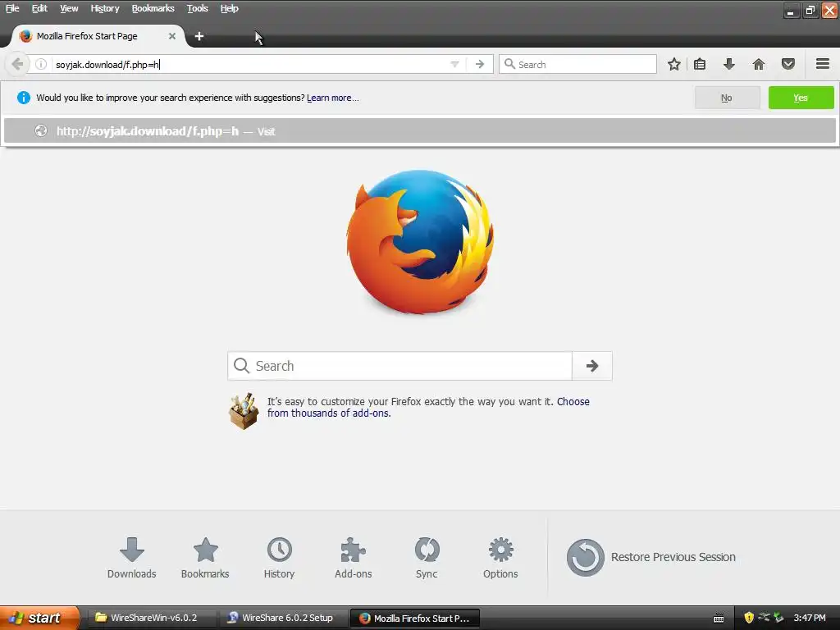Expand the address bar history dropdown arrow
Image resolution: width=840 pixels, height=630 pixels.
point(454,64)
